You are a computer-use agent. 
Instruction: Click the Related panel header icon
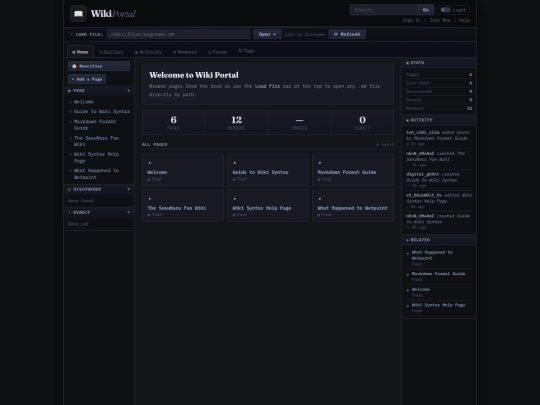(407, 240)
